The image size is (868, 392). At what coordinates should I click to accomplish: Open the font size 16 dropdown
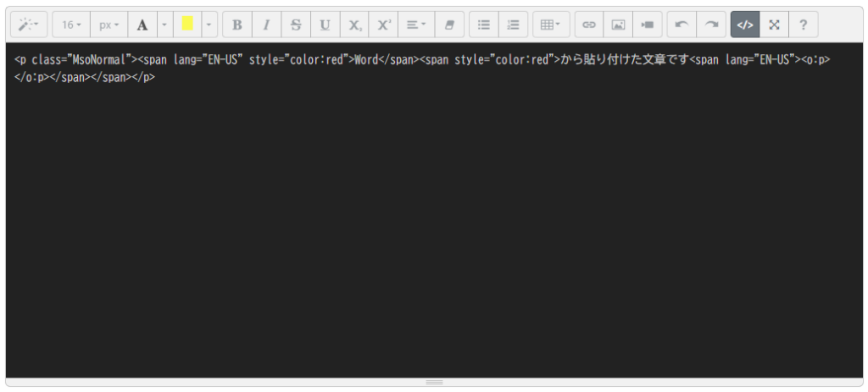point(71,25)
